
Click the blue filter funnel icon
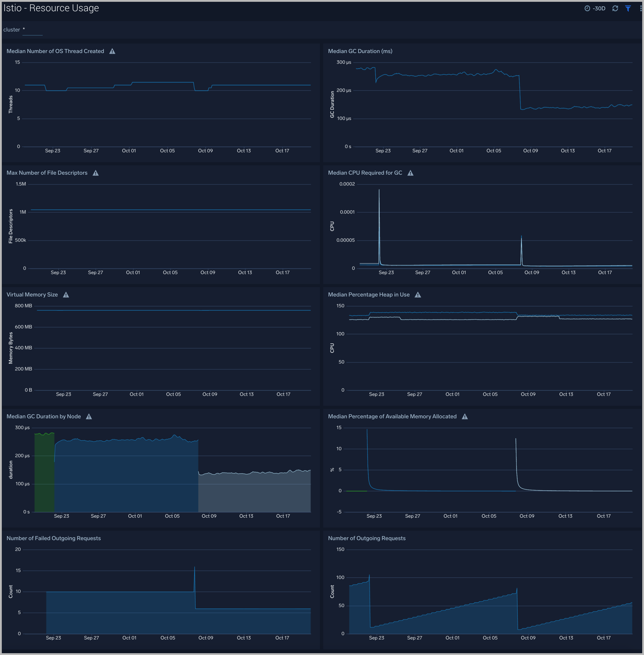[x=628, y=8]
